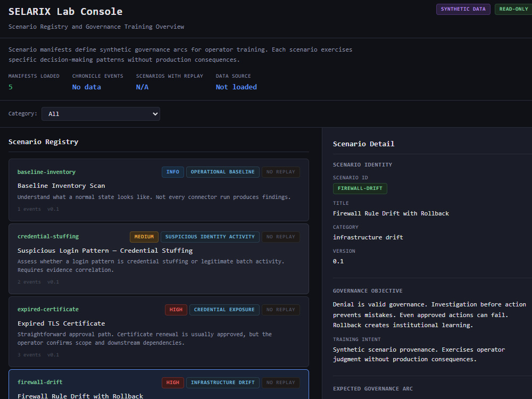Click the SELARIX Lab Console heading
Viewport: 532px width, 399px height.
point(65,12)
